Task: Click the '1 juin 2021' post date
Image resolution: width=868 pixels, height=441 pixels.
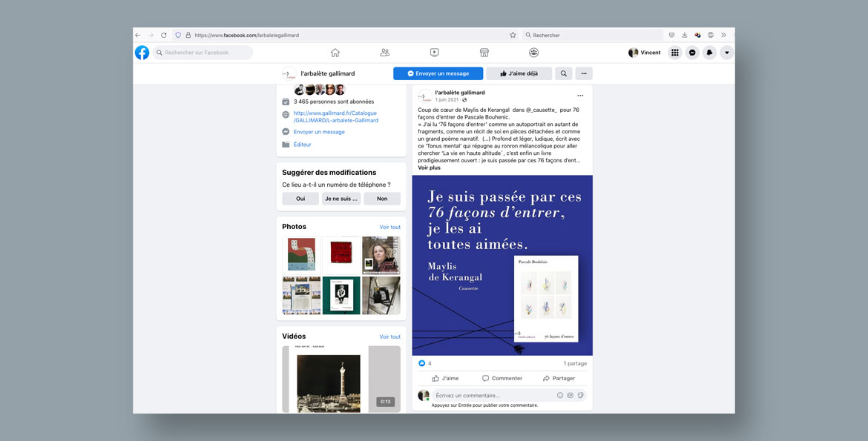Action: [x=447, y=100]
